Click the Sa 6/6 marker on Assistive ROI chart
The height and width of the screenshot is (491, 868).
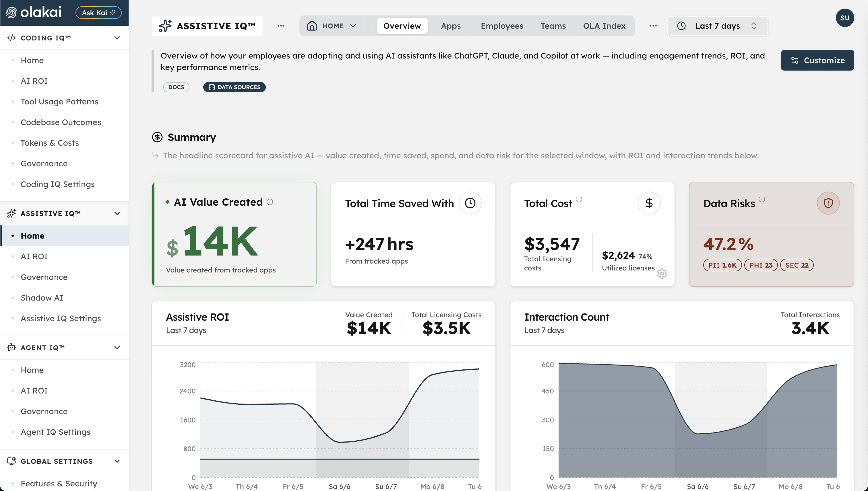[339, 486]
